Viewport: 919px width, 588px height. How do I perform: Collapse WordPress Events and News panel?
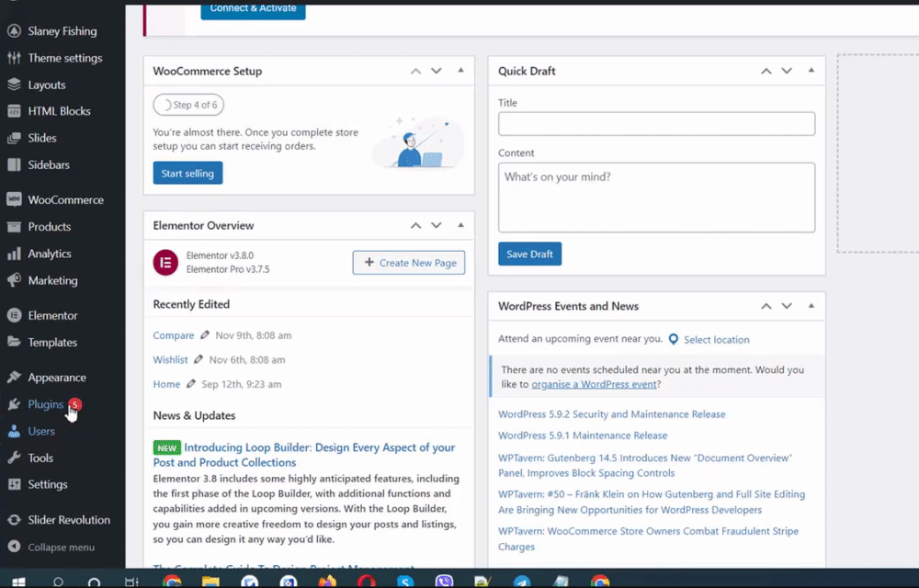point(811,306)
